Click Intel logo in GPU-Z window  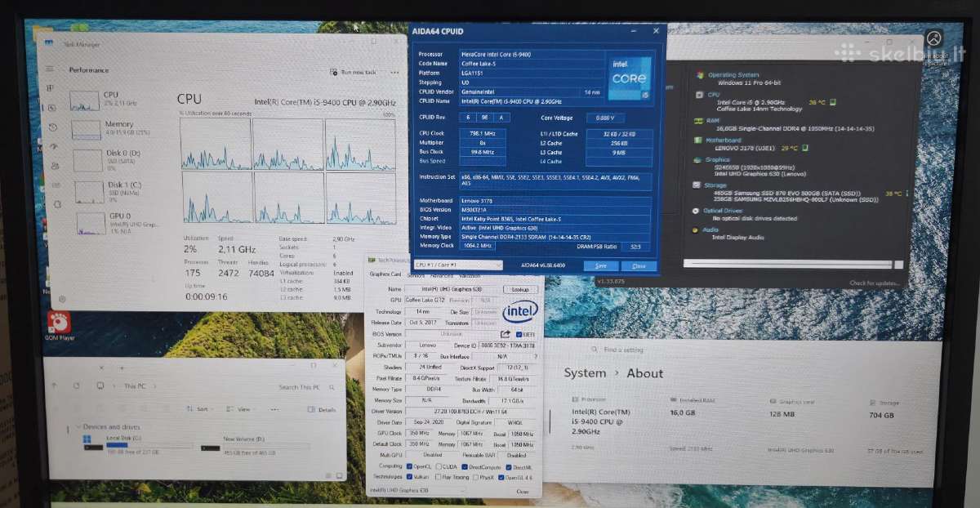519,312
